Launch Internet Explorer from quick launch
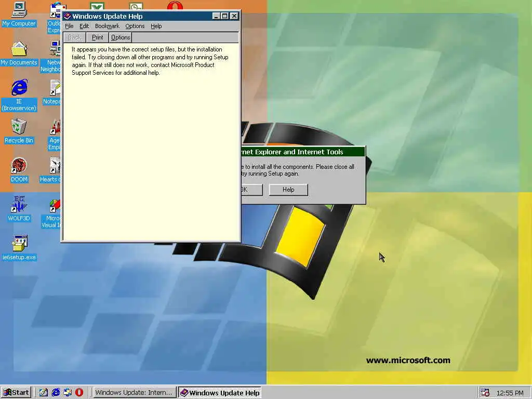Screen dimensions: 532x399 [x=55, y=392]
